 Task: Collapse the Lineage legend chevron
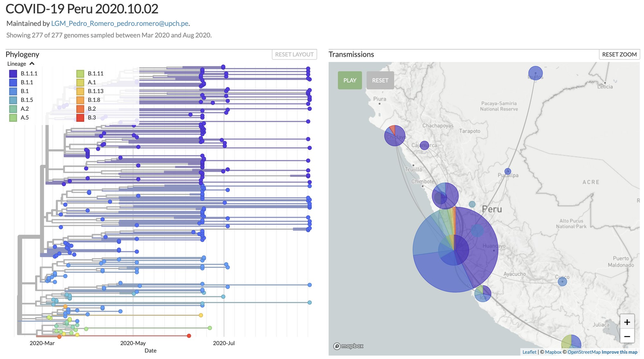(32, 64)
